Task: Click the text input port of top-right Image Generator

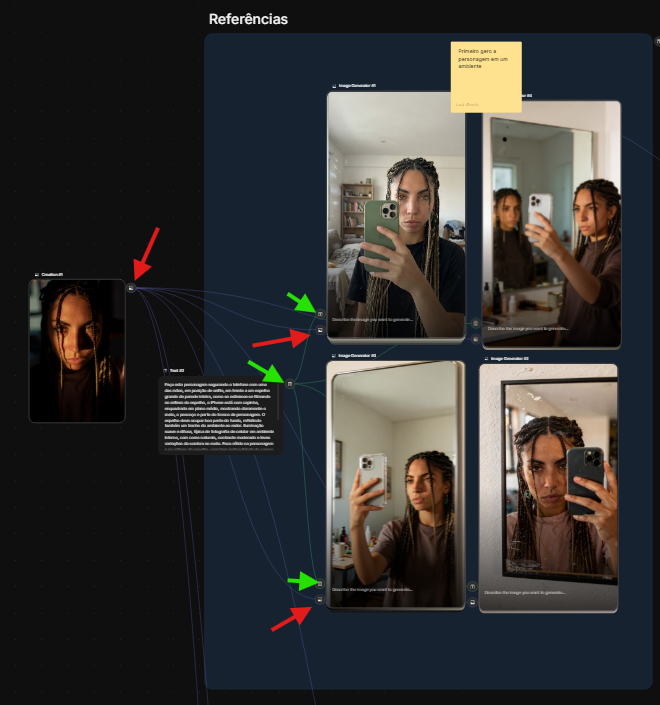Action: tap(475, 323)
